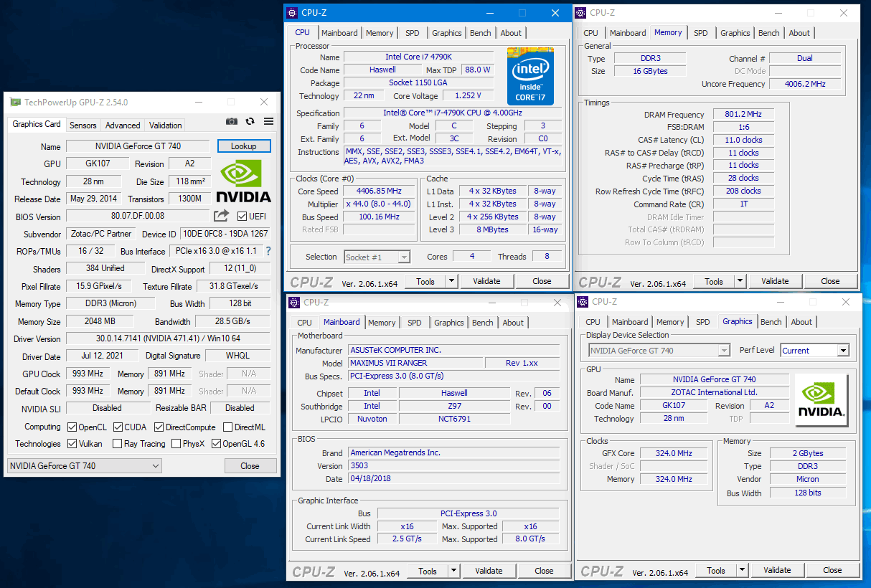Click the BIOS share/export arrow icon
This screenshot has height=588, width=871.
click(x=221, y=216)
